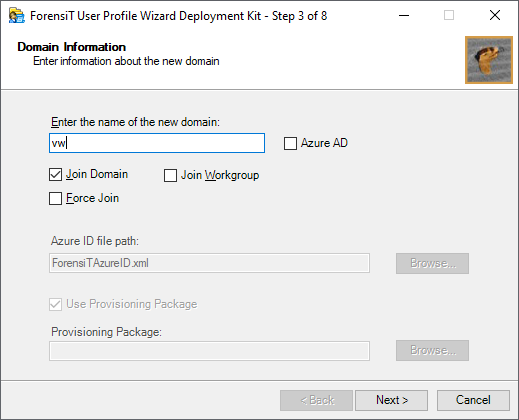Minimize the wizard window
The width and height of the screenshot is (519, 420).
(404, 15)
